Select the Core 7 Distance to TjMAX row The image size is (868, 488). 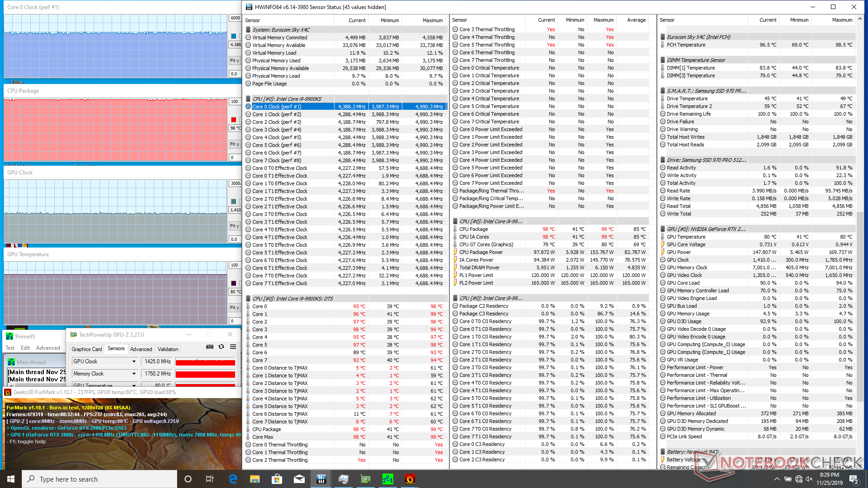346,422
